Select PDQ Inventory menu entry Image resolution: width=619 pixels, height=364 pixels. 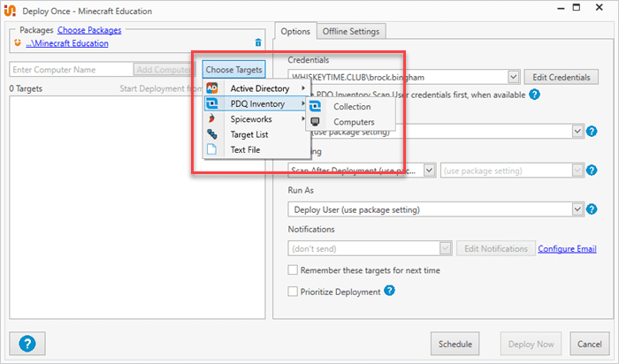point(257,103)
